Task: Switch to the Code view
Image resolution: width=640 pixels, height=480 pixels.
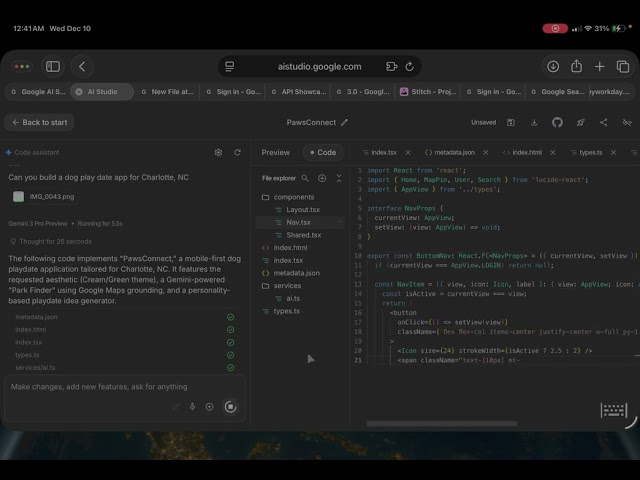Action: click(x=321, y=152)
